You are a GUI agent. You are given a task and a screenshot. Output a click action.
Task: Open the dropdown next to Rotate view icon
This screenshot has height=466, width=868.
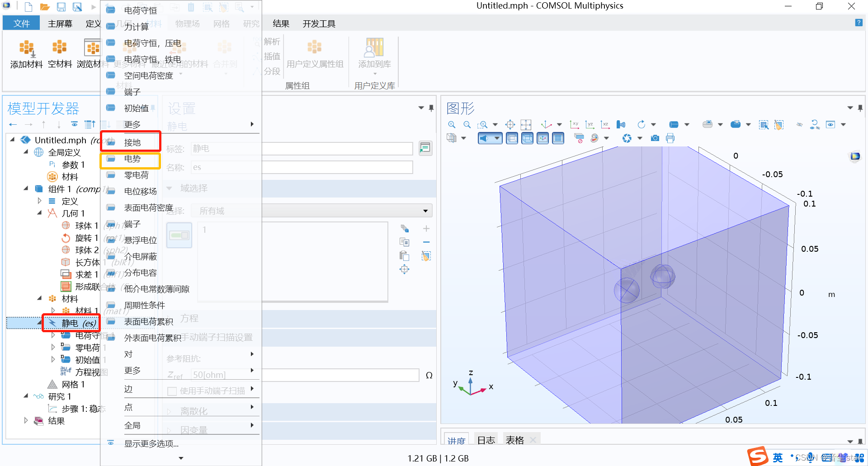click(653, 125)
